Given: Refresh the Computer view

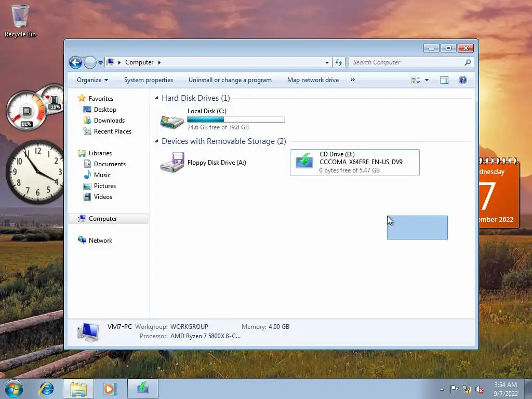Looking at the screenshot, I should pyautogui.click(x=339, y=62).
